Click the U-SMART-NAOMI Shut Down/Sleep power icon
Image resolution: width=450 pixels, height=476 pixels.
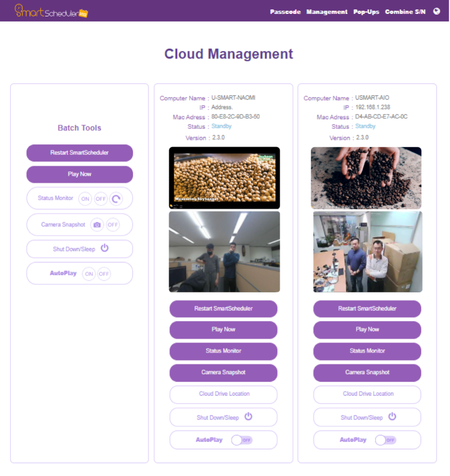click(x=248, y=416)
